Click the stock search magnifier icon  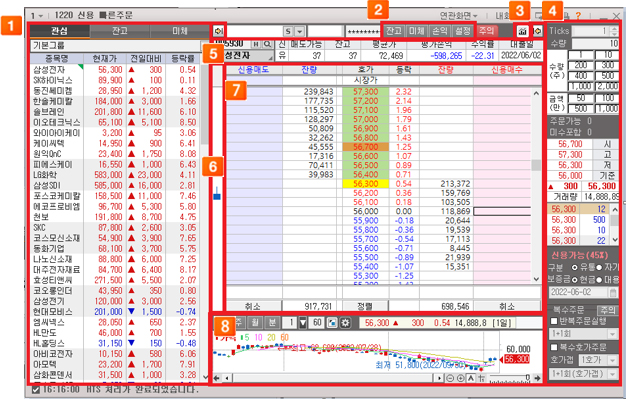pos(267,44)
